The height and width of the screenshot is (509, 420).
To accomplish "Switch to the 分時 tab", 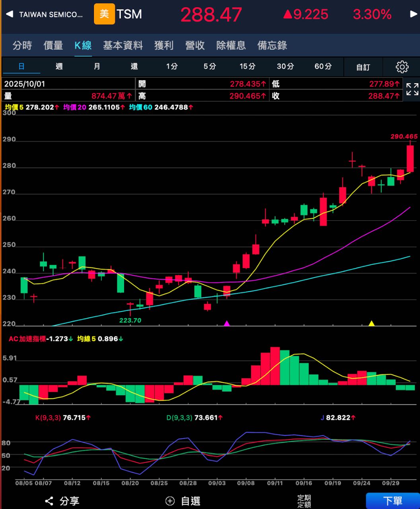I will point(22,45).
